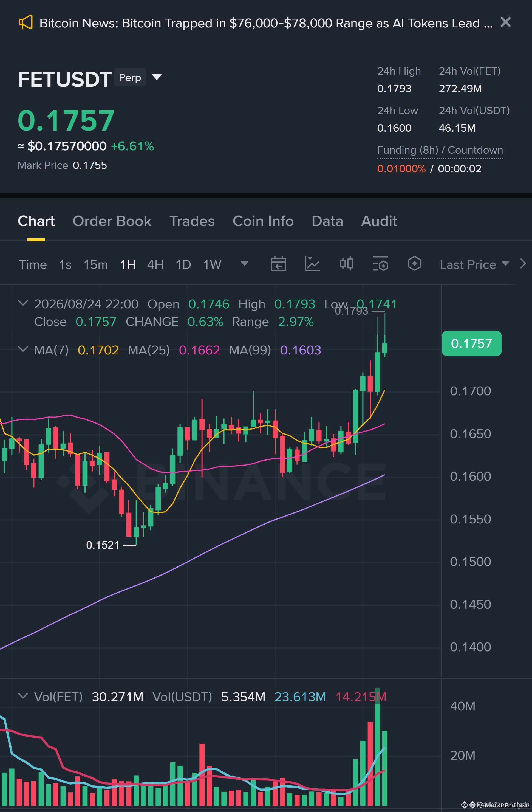Select the 1s interval

click(65, 264)
